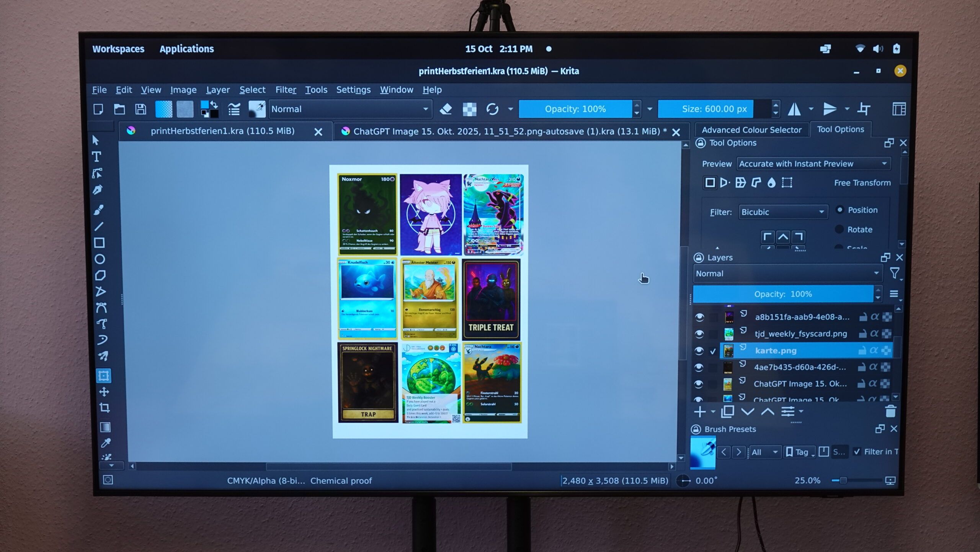This screenshot has width=980, height=552.
Task: Adjust the layer Opacity slider
Action: [783, 294]
